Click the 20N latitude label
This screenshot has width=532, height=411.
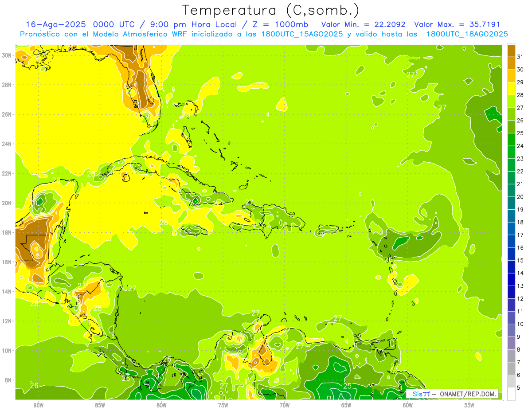click(7, 203)
